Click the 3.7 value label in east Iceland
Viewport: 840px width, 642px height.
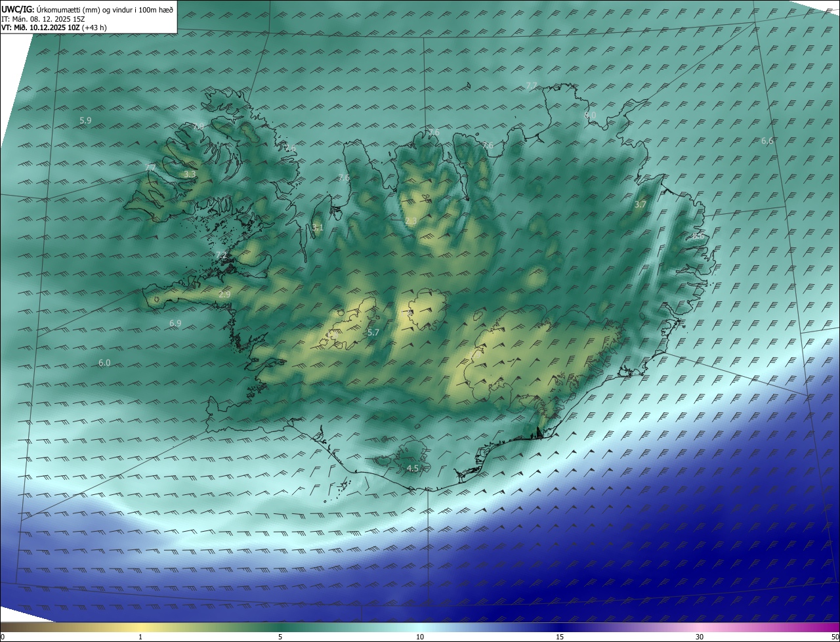point(640,205)
